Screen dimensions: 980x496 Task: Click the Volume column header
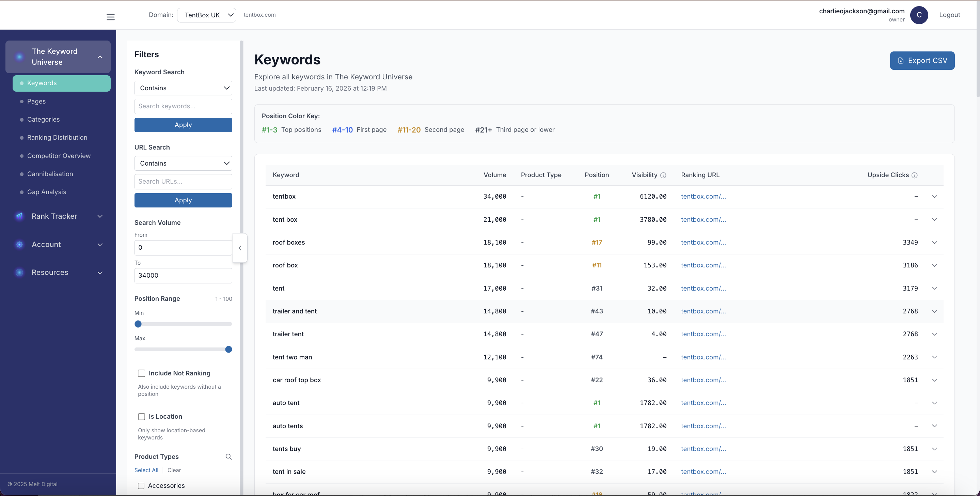pos(495,175)
